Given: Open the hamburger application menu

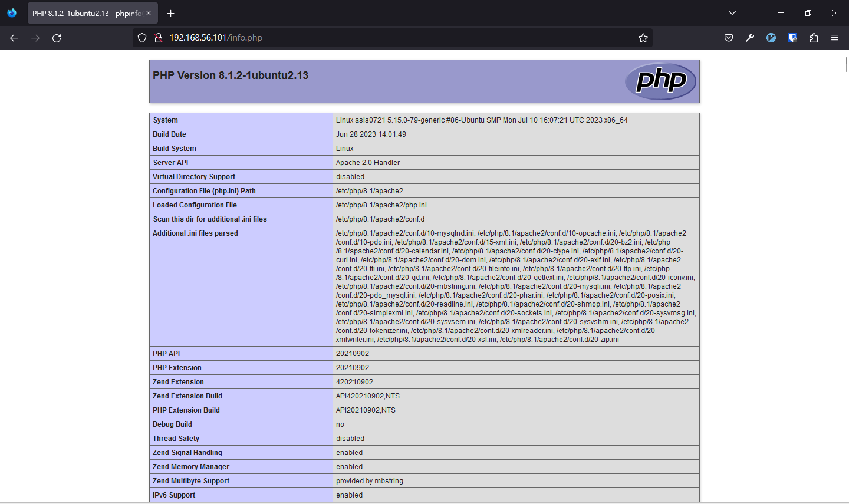Looking at the screenshot, I should tap(835, 37).
